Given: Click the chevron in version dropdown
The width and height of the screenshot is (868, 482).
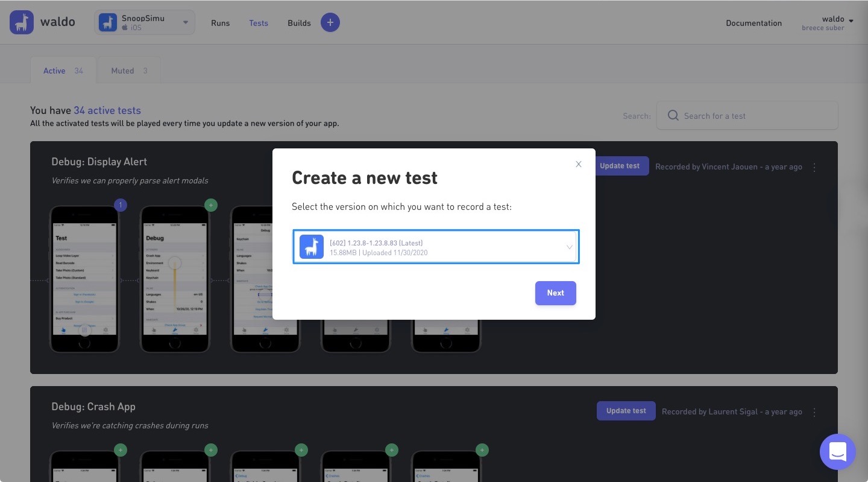Looking at the screenshot, I should pos(569,247).
